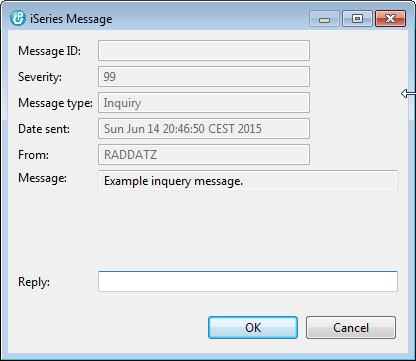Screen dimensions: 416x361
Task: Click the Reply label
Action: [34, 282]
